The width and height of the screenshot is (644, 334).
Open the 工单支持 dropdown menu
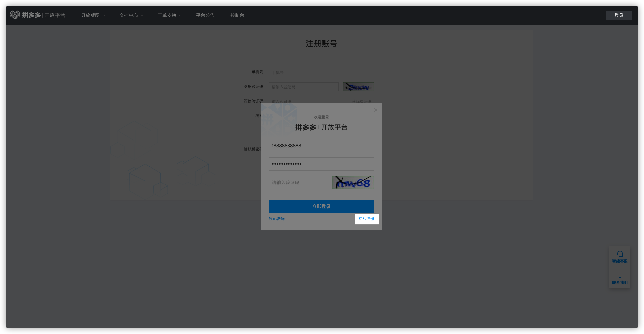click(x=169, y=15)
